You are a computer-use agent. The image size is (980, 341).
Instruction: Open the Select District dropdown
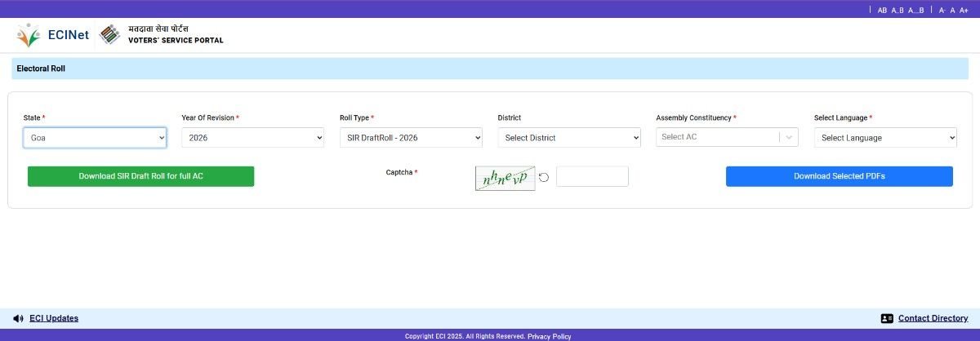pos(569,138)
